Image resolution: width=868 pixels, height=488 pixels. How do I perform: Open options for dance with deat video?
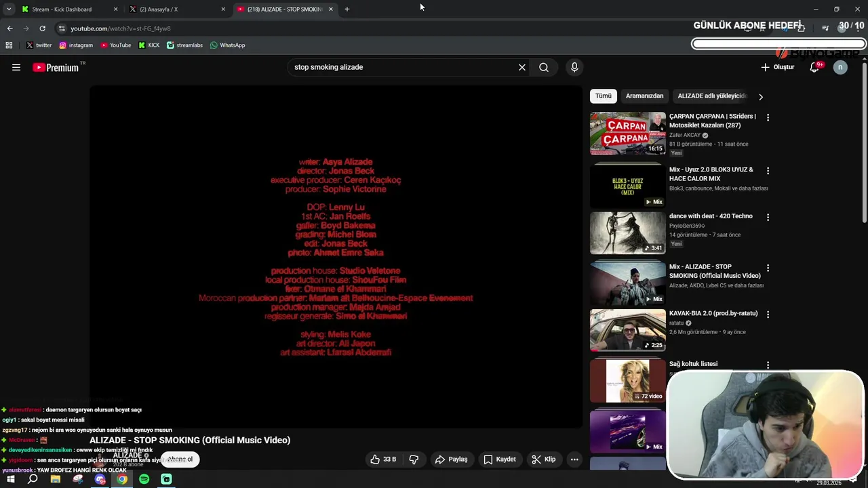tap(768, 217)
